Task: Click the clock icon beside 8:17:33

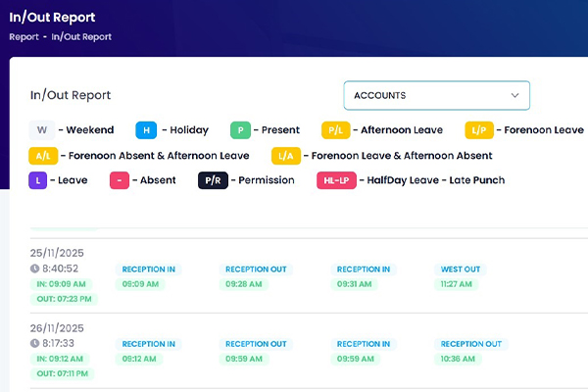Action: pyautogui.click(x=34, y=344)
